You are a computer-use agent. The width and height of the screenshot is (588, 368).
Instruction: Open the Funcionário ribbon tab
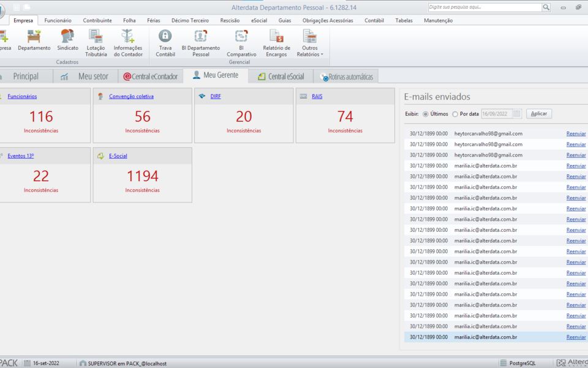pos(58,21)
